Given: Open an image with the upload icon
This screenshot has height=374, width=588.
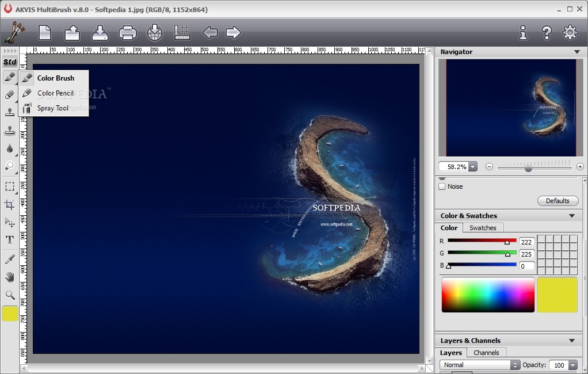Looking at the screenshot, I should tap(72, 33).
